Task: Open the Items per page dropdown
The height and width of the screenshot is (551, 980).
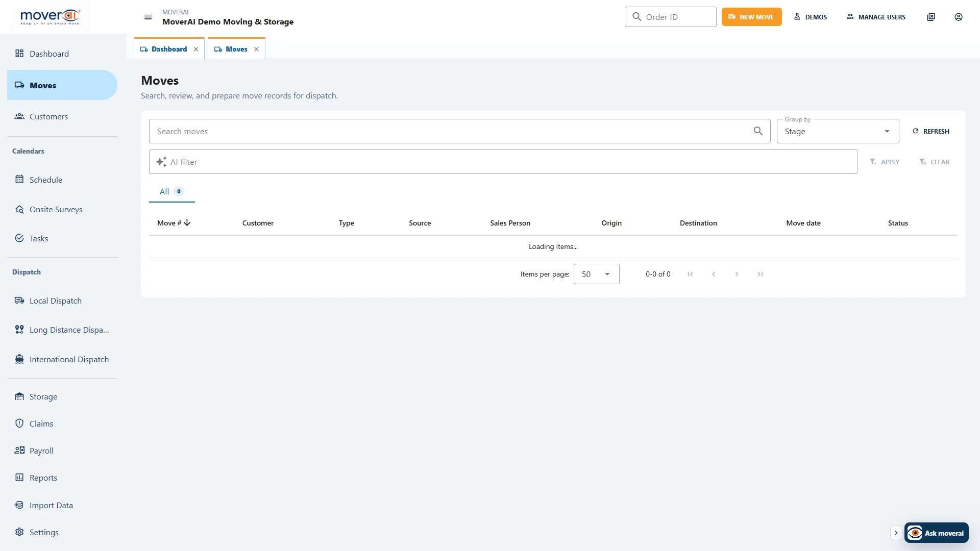Action: pos(596,274)
